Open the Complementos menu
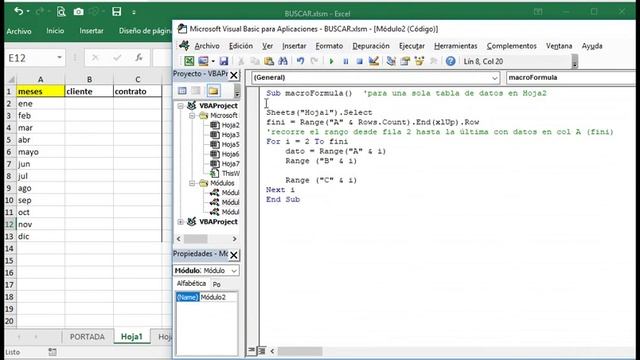Screen dimensions: 640x360 tap(511, 46)
